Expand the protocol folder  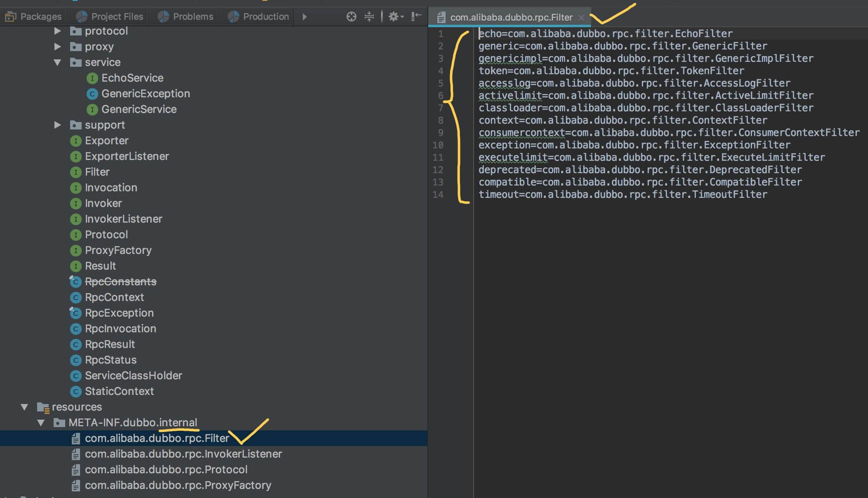point(57,31)
